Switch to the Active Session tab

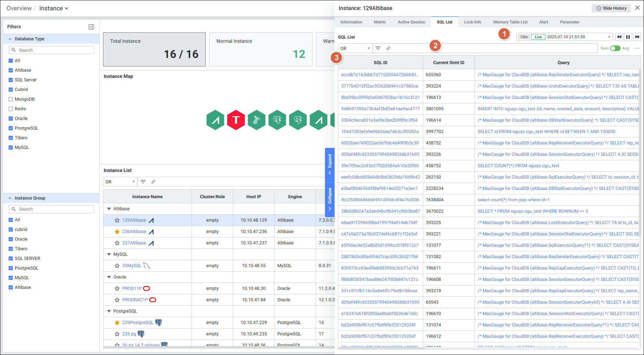(411, 22)
